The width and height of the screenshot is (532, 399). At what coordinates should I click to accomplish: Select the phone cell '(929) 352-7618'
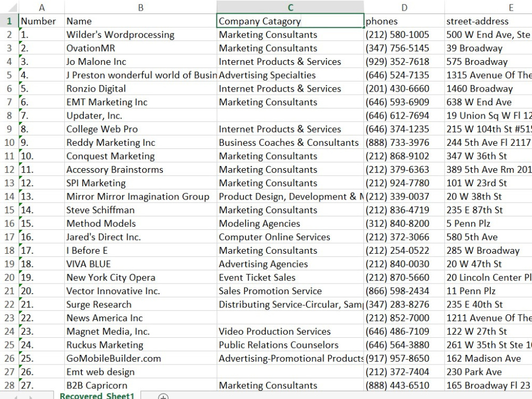pyautogui.click(x=404, y=61)
